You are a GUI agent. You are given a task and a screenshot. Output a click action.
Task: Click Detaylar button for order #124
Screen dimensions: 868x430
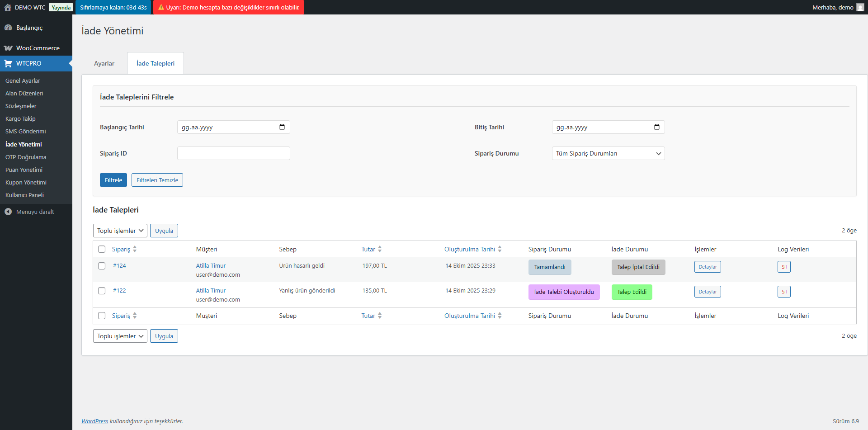[x=708, y=267]
